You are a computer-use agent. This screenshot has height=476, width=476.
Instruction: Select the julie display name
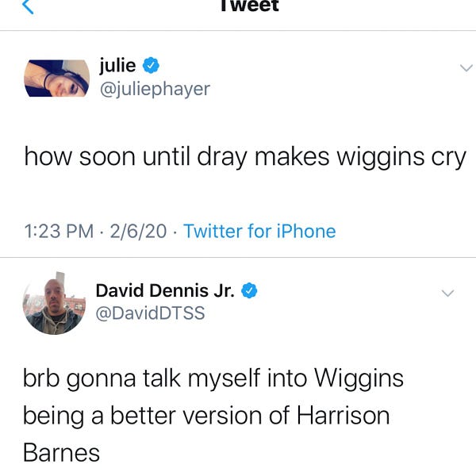click(117, 66)
